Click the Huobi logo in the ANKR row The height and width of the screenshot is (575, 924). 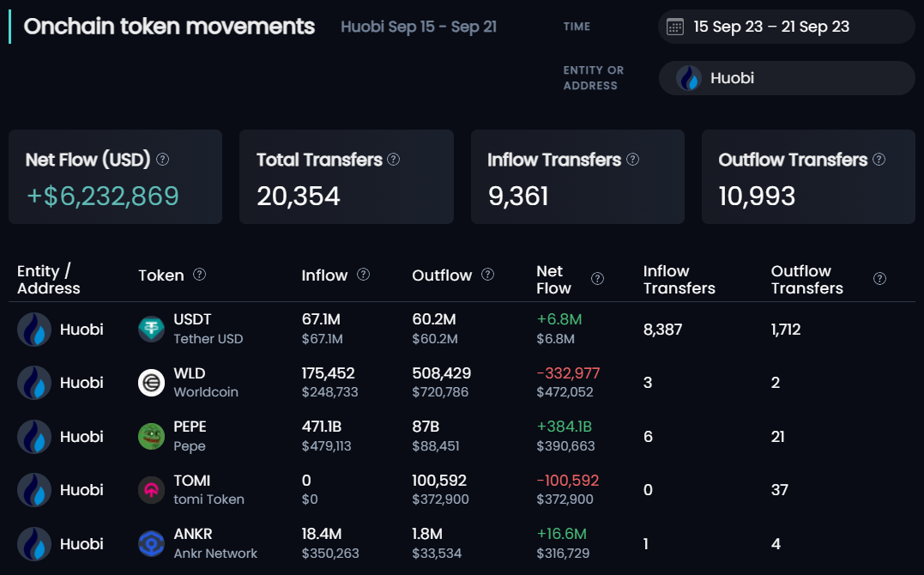(34, 544)
